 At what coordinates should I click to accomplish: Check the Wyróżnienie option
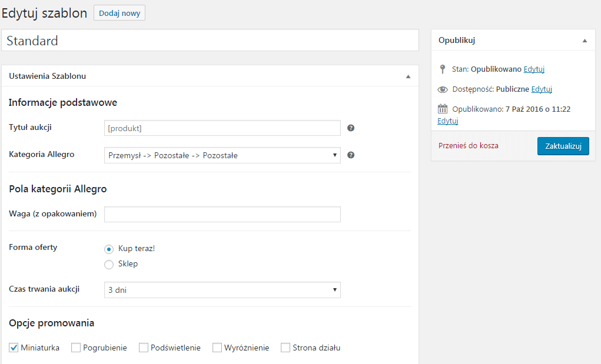point(217,348)
